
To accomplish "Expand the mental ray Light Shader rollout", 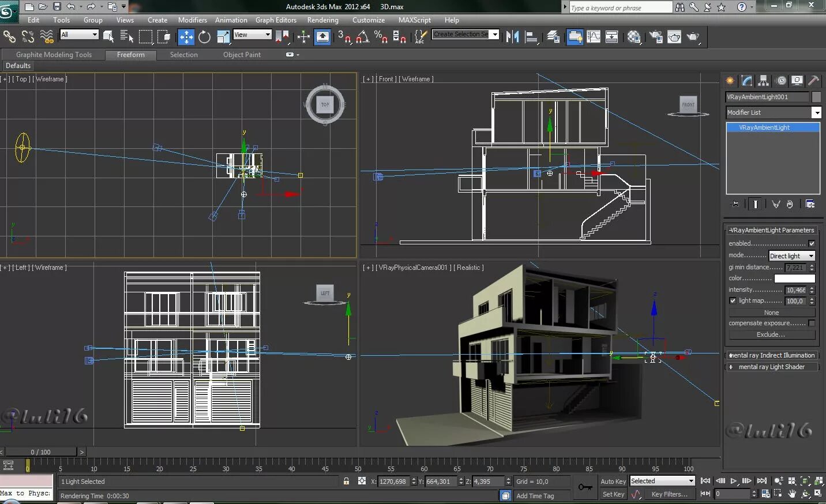I will (771, 367).
